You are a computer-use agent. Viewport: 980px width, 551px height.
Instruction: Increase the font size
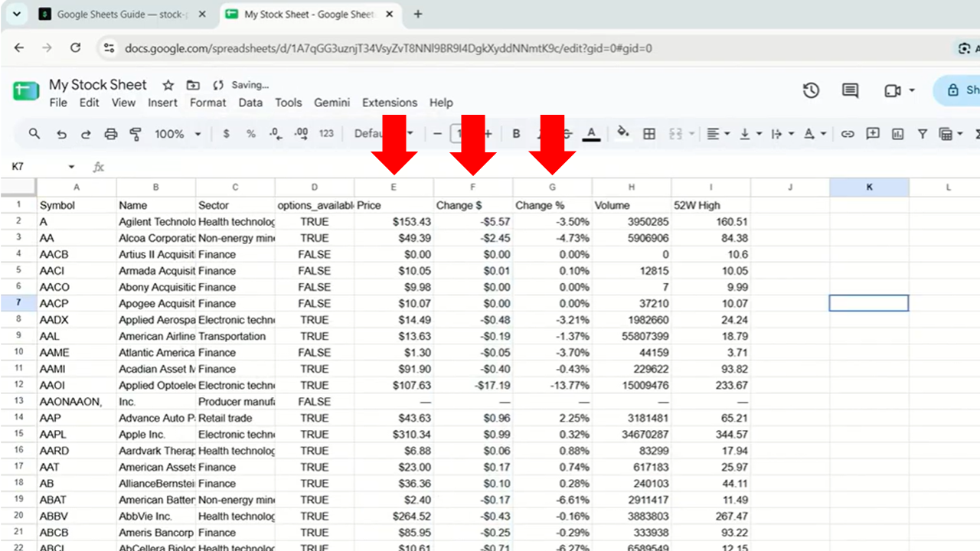(488, 134)
